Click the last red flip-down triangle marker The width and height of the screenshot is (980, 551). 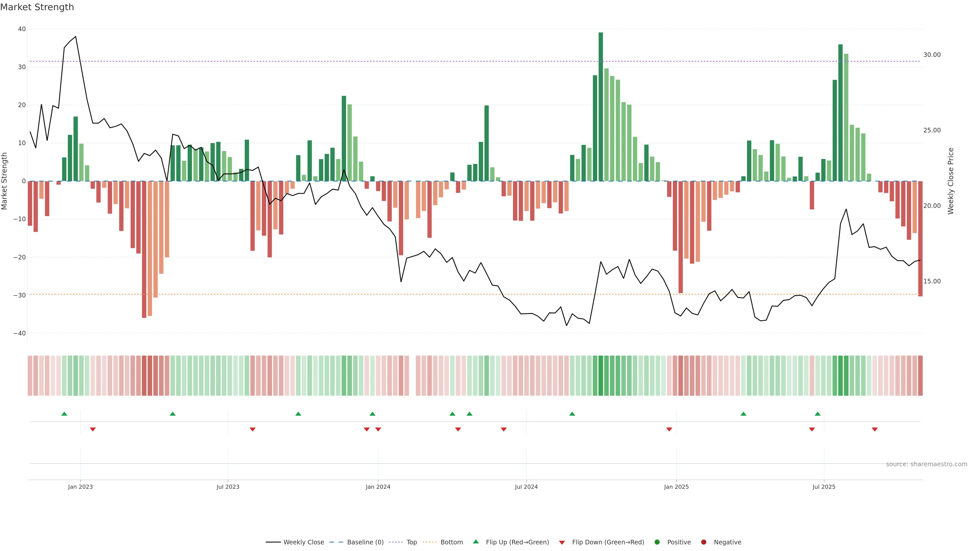click(x=875, y=429)
